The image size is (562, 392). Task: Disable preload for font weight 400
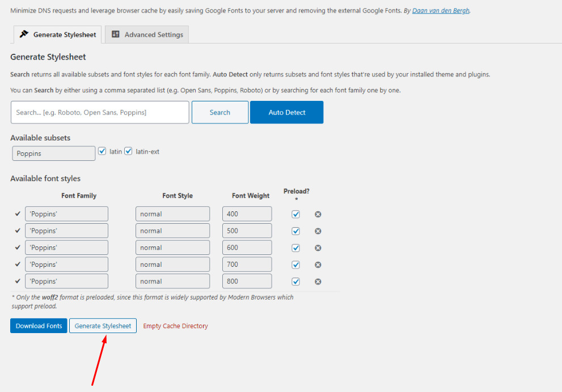(x=295, y=214)
